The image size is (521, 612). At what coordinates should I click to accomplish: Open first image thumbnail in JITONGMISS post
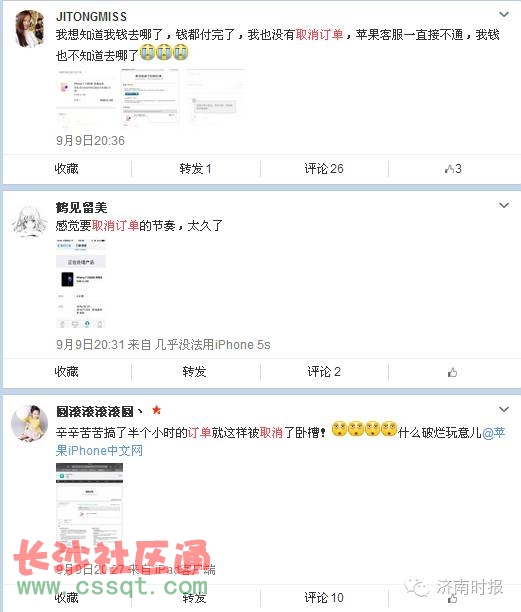86,98
